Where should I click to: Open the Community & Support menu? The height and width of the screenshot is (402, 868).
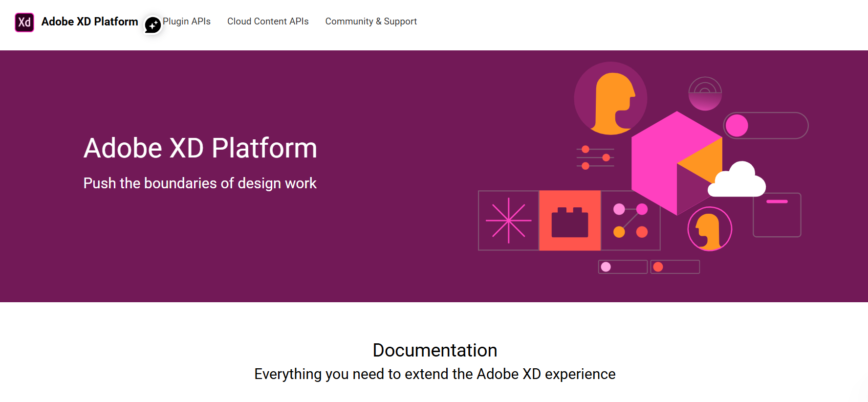coord(371,22)
